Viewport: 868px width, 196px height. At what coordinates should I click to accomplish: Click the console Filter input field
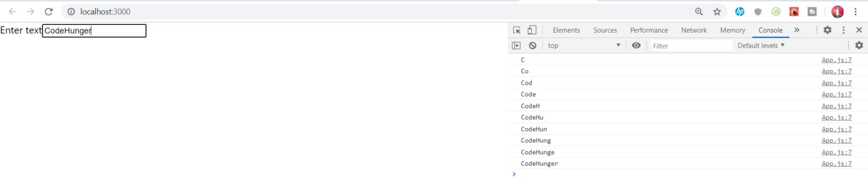click(x=692, y=46)
